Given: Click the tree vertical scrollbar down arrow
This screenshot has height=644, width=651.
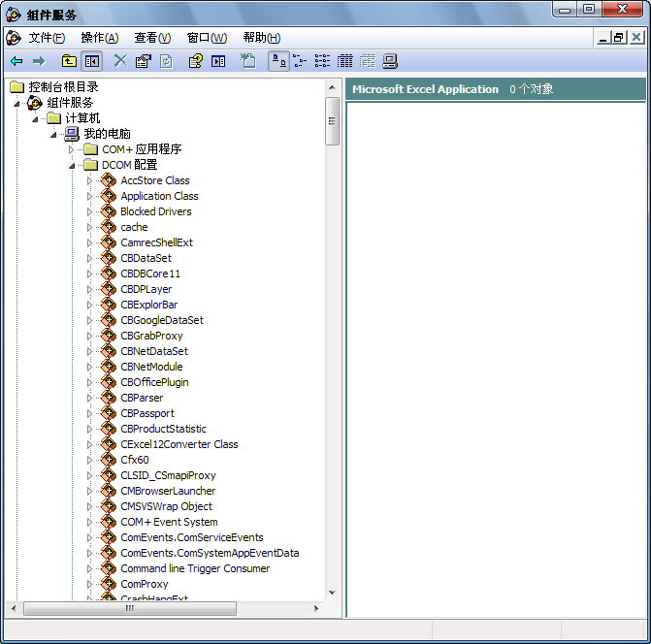Looking at the screenshot, I should pyautogui.click(x=332, y=593).
